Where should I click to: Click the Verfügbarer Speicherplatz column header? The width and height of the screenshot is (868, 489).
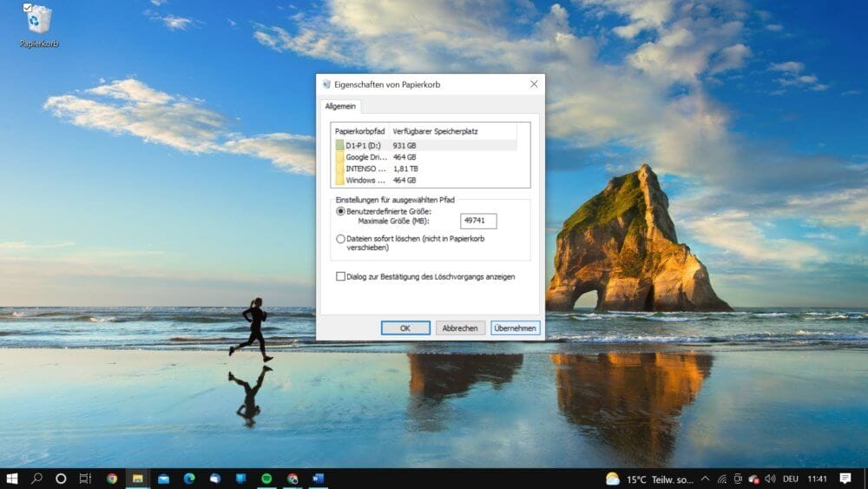click(453, 131)
